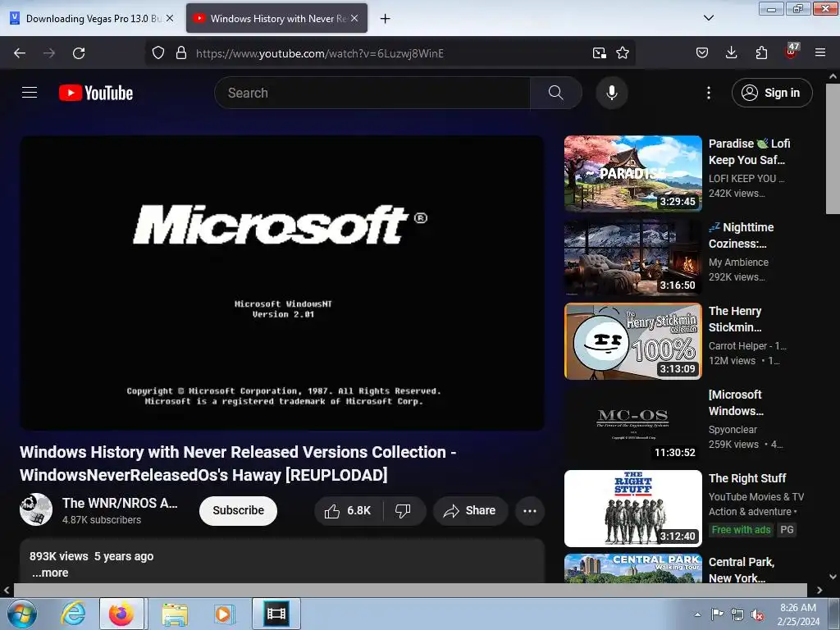Open The WNR/NROS channel avatar
Viewport: 840px width, 630px height.
pos(36,509)
